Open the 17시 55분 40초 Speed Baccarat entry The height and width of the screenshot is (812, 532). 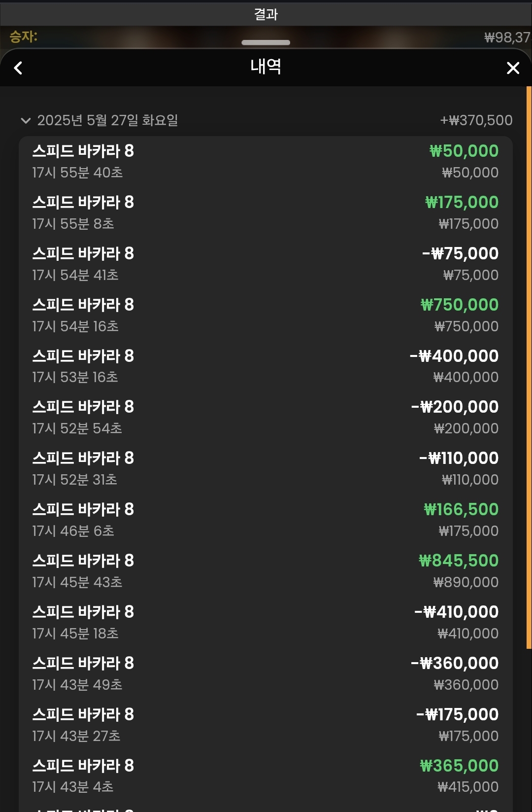(266, 161)
